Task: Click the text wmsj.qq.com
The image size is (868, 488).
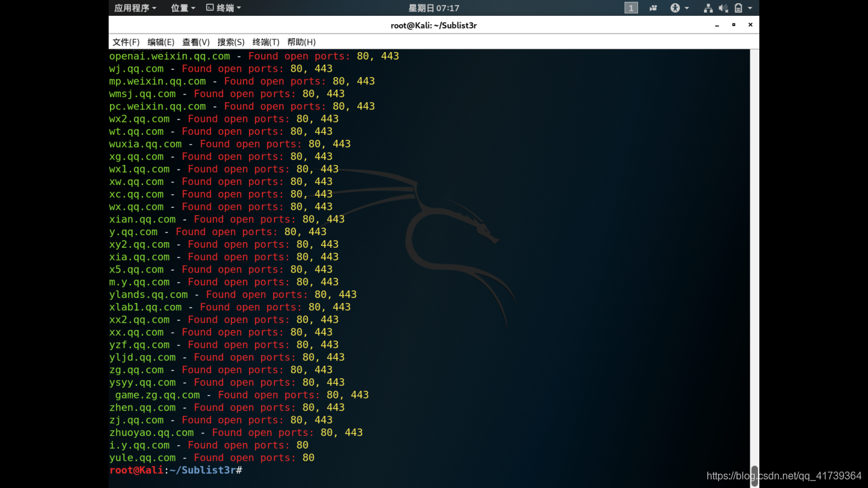Action: [142, 94]
